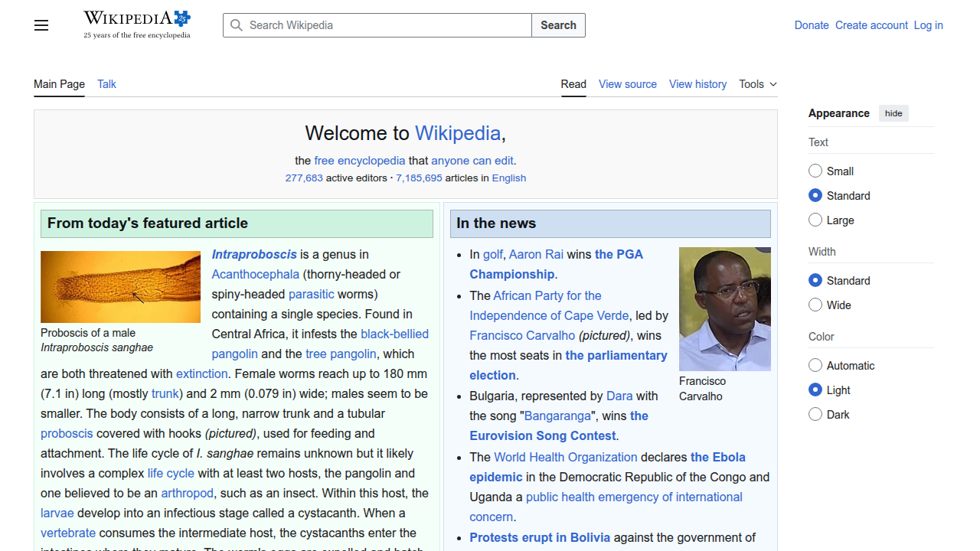Click the proboscis link
980x551 pixels.
coord(67,433)
